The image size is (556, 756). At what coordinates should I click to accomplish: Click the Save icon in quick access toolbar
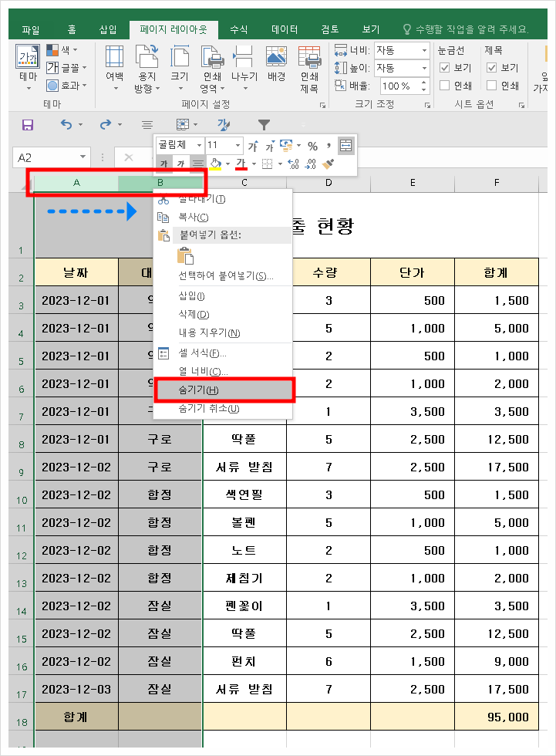click(28, 125)
